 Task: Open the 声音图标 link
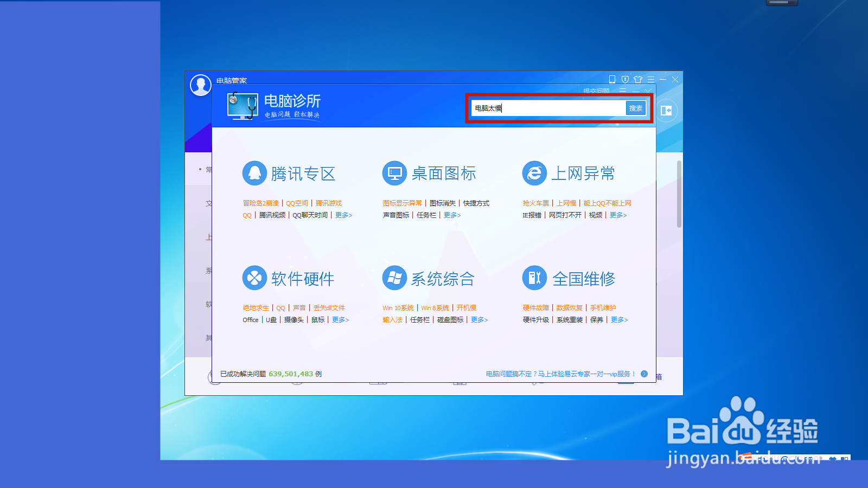pyautogui.click(x=396, y=215)
